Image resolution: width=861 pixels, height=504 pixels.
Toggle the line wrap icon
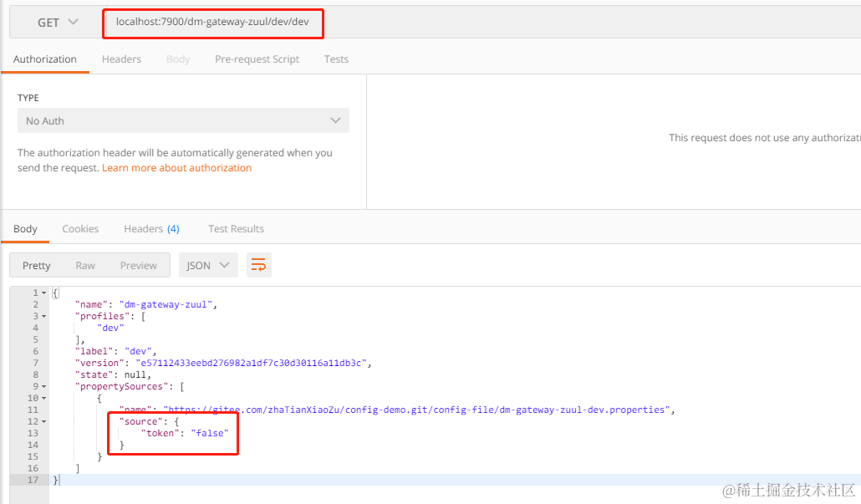pos(258,265)
